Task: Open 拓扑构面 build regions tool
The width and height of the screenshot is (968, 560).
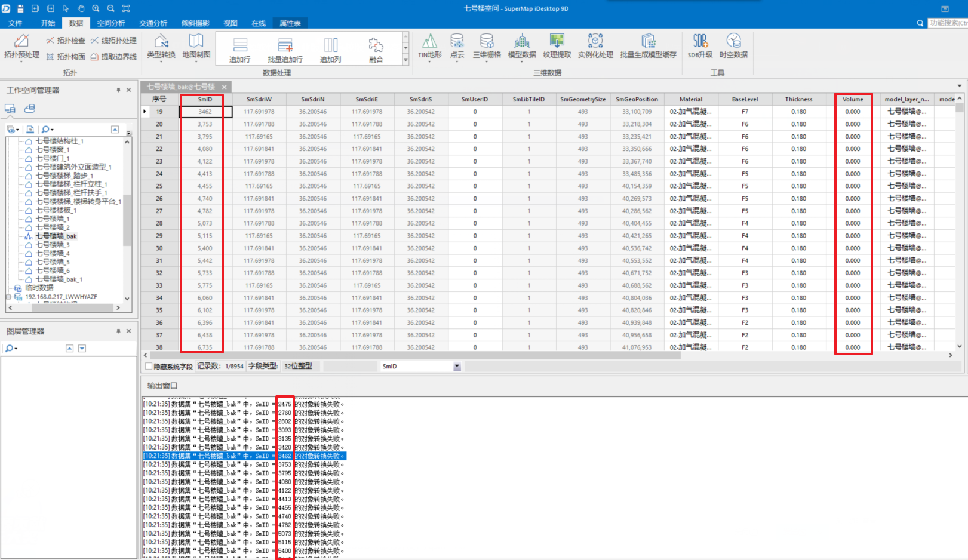Action: coord(66,57)
